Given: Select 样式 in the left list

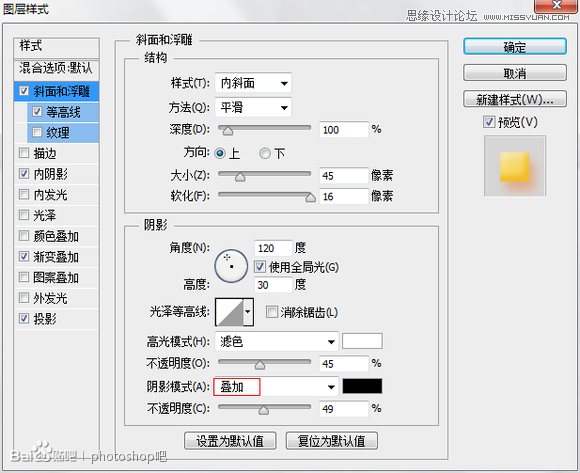Looking at the screenshot, I should [x=57, y=47].
